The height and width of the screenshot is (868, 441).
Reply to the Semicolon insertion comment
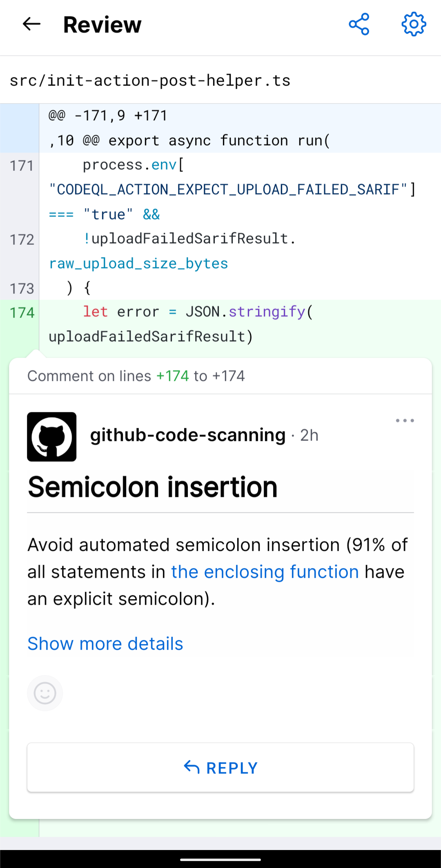220,767
